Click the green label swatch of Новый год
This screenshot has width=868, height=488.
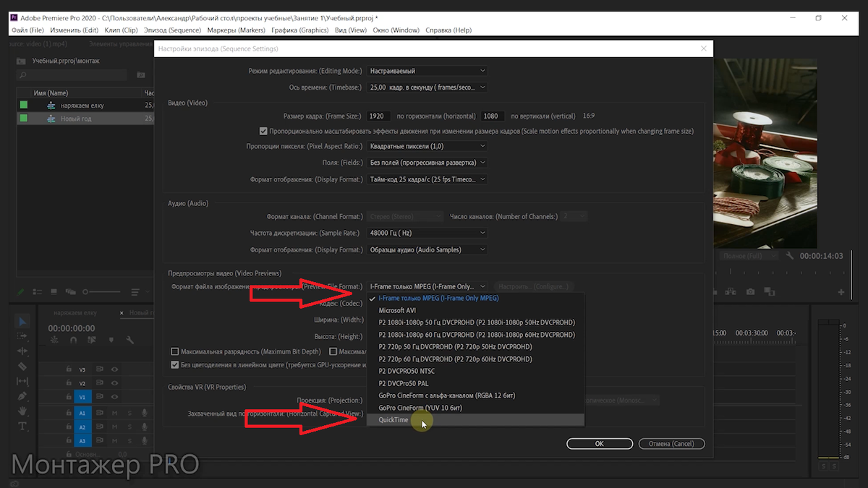[x=23, y=118]
